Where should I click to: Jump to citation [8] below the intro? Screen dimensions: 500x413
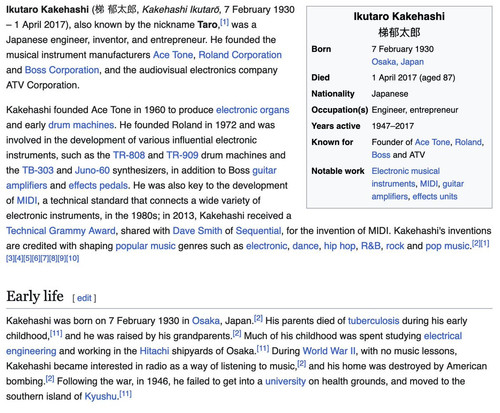click(53, 258)
